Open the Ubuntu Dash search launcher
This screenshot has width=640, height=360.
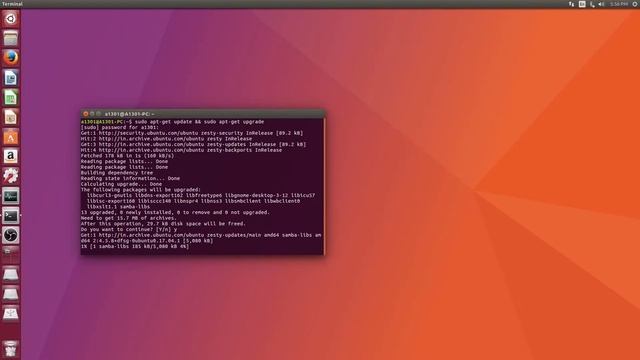(11, 19)
